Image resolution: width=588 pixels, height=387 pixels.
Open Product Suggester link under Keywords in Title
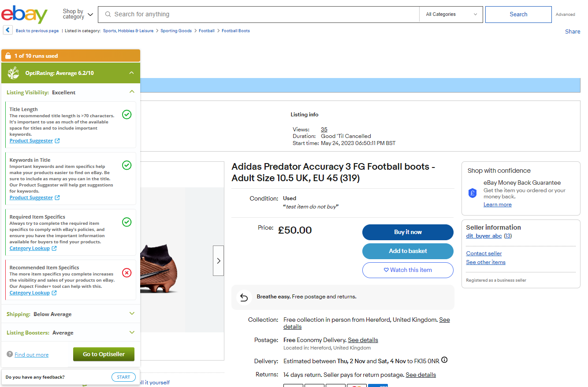pos(31,198)
